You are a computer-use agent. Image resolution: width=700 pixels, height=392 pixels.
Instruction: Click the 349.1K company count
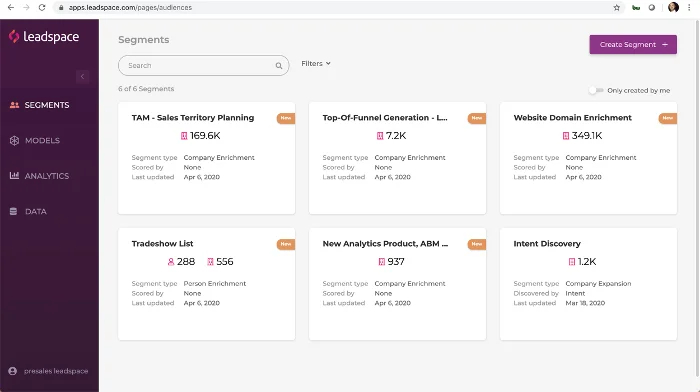pyautogui.click(x=587, y=136)
